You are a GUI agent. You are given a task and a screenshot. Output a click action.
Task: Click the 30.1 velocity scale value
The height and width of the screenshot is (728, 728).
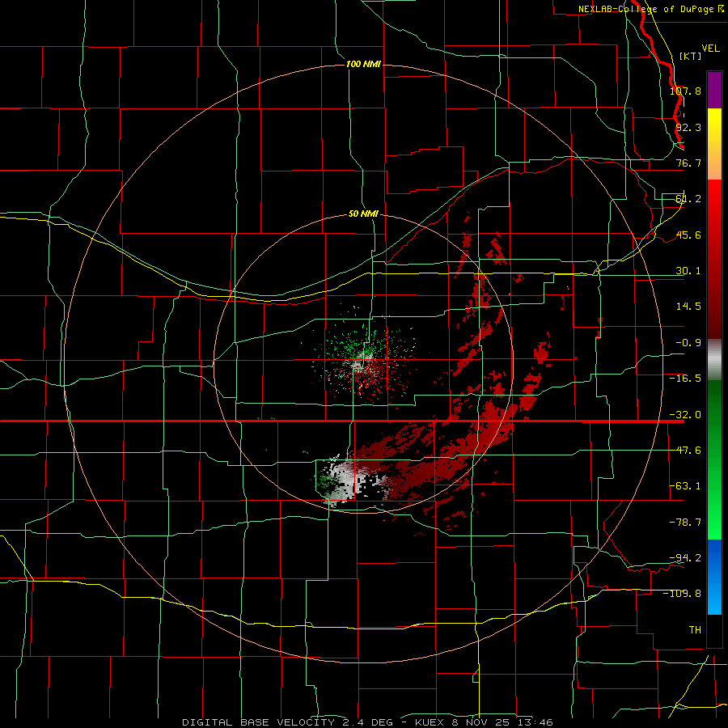tap(688, 271)
